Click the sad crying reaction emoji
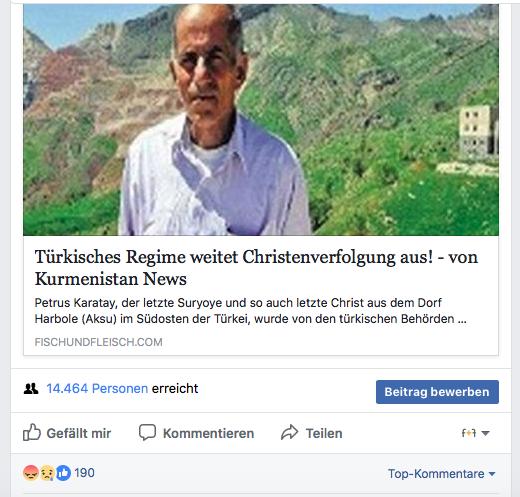The width and height of the screenshot is (520, 497). pyautogui.click(x=47, y=473)
